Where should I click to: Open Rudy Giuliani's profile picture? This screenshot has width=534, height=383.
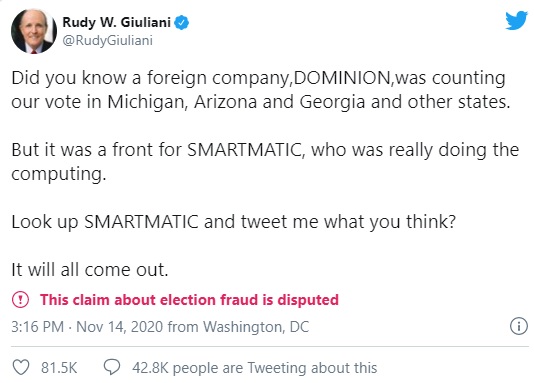(34, 31)
